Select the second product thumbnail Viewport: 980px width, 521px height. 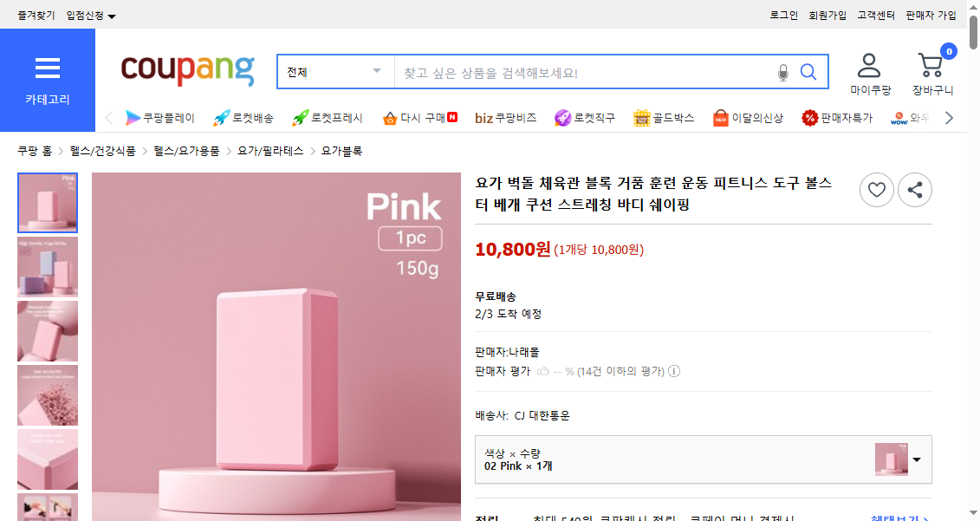[x=48, y=267]
